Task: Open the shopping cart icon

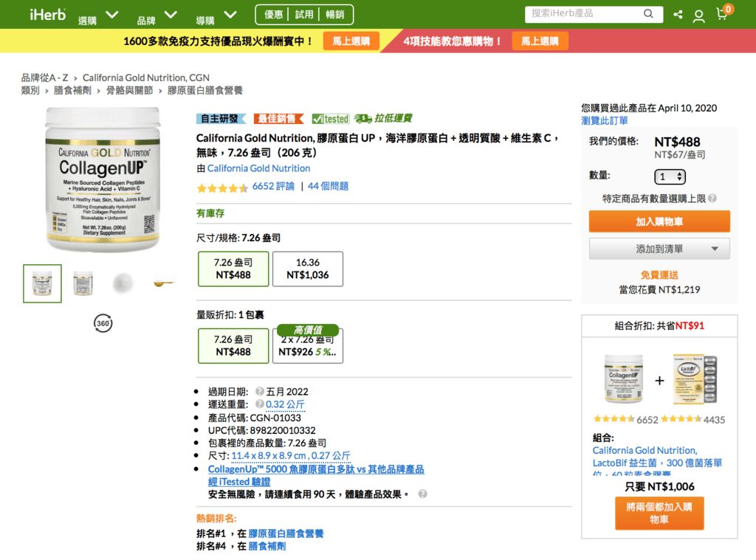Action: [723, 13]
